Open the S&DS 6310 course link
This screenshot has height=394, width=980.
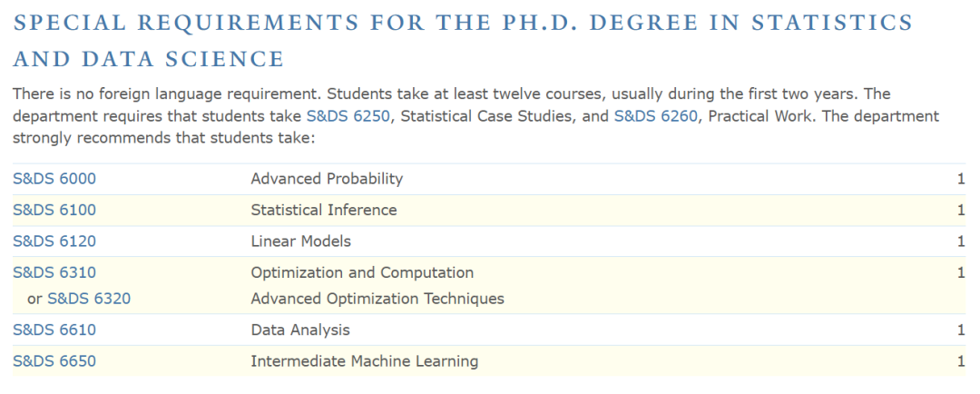coord(54,272)
